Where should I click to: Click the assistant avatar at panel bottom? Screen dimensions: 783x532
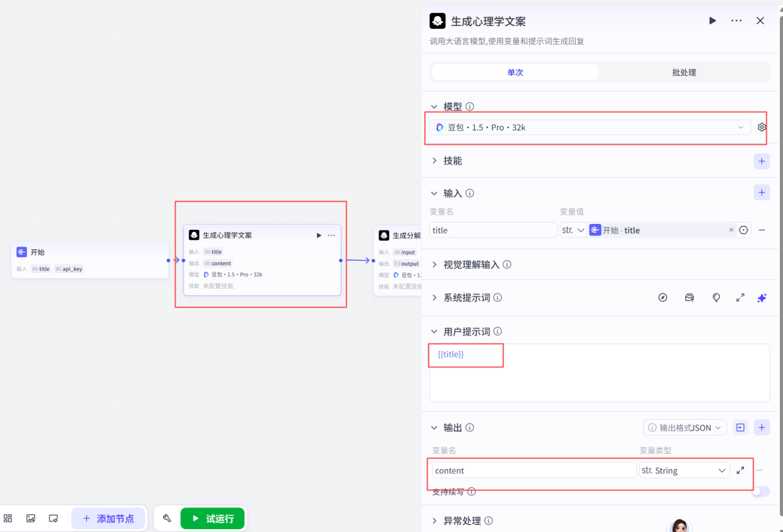pyautogui.click(x=679, y=525)
